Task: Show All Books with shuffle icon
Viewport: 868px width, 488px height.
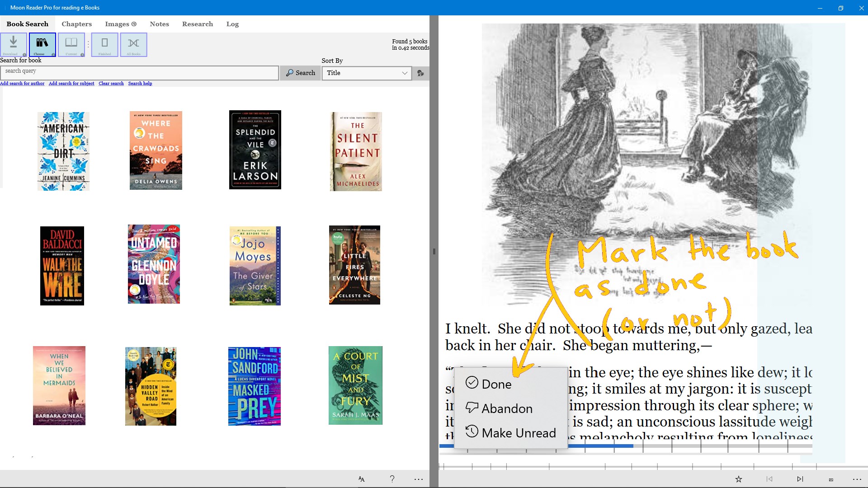Action: coord(133,44)
